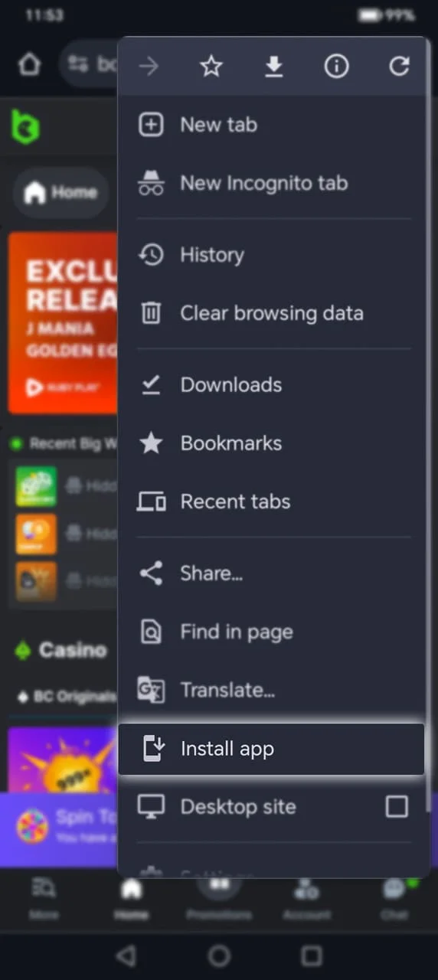Viewport: 438px width, 980px height.
Task: Open the site settings icon in address bar
Action: (77, 64)
